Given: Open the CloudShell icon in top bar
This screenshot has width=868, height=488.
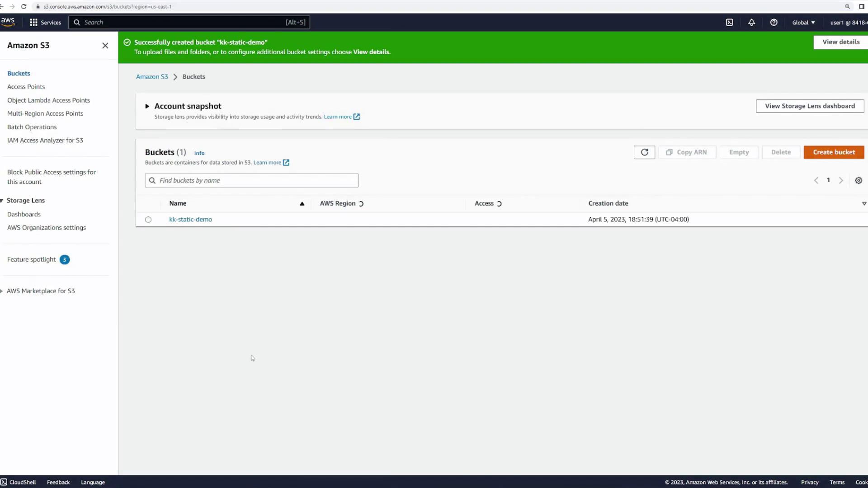Looking at the screenshot, I should click(729, 23).
